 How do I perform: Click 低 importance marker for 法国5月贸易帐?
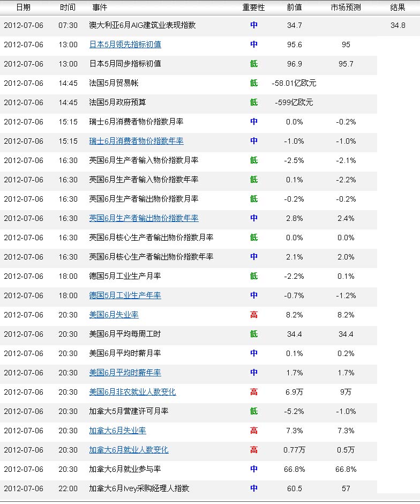254,83
